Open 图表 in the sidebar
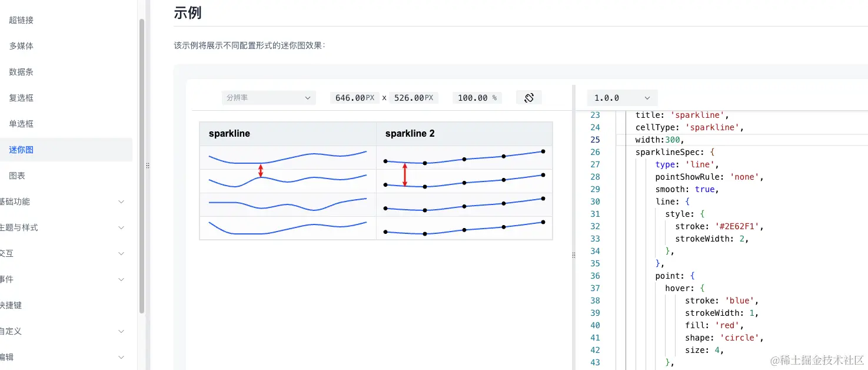 point(17,176)
